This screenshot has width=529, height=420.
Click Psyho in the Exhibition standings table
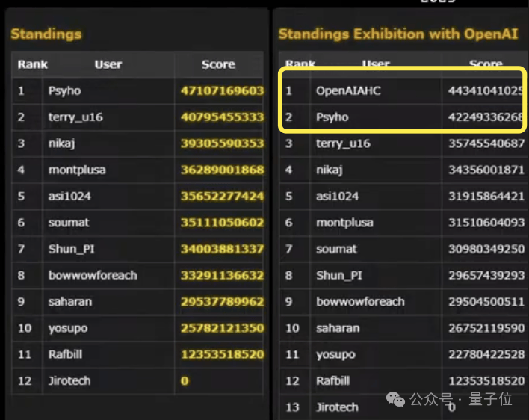(332, 117)
